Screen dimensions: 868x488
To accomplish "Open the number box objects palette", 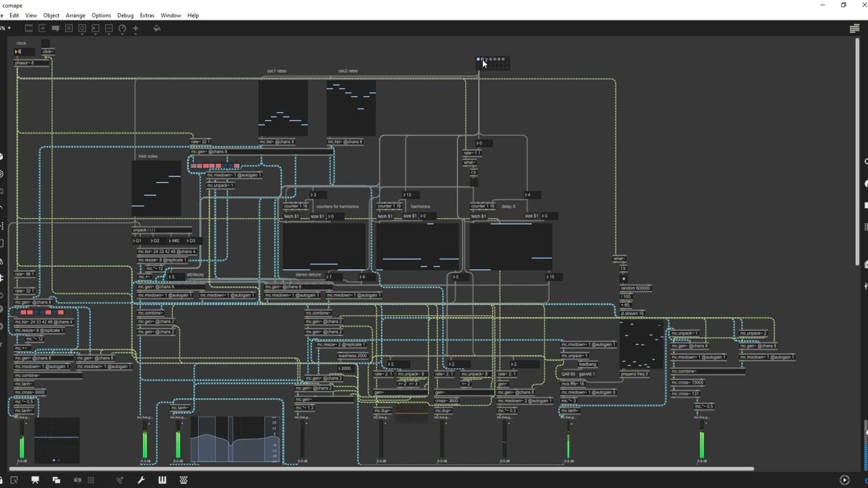I will pyautogui.click(x=96, y=28).
